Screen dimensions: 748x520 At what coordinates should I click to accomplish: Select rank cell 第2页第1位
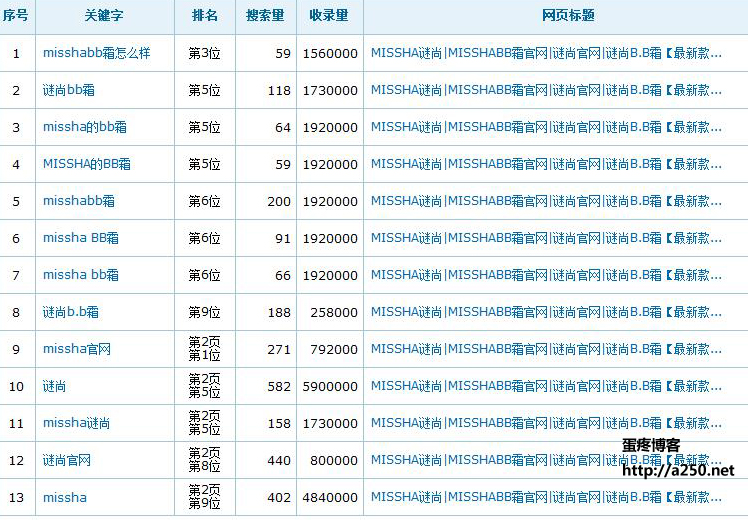(x=205, y=349)
